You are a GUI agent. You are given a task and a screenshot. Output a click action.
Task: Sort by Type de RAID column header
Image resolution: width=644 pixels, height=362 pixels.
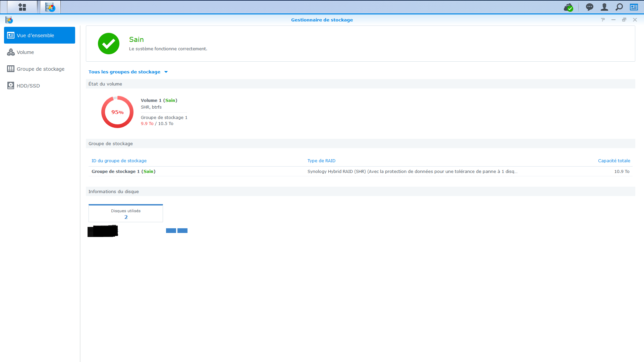tap(321, 161)
